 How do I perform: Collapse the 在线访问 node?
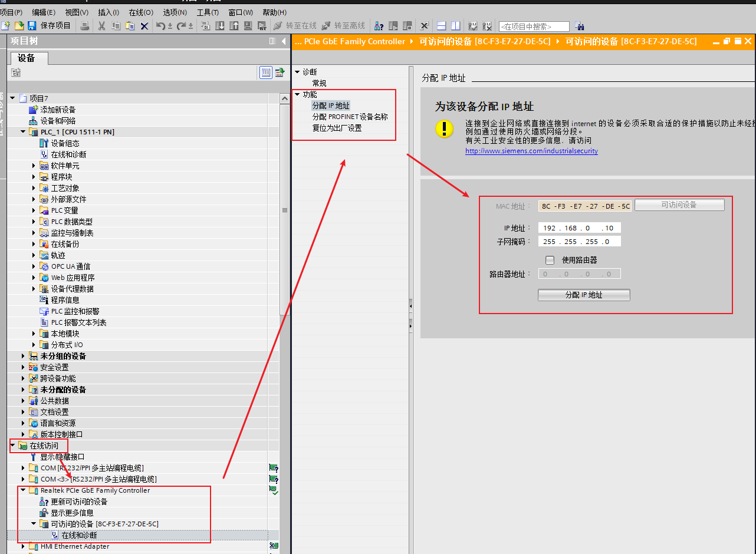(x=12, y=446)
